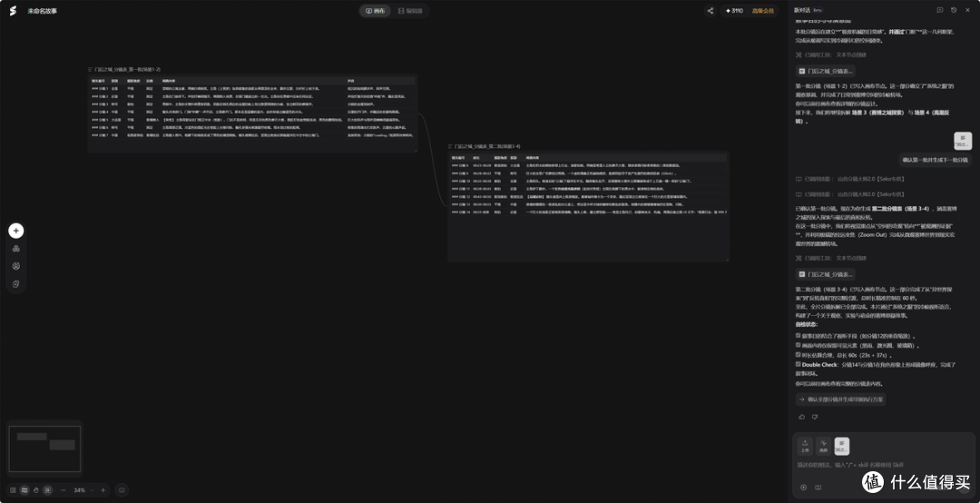Close the chat panel with X icon
980x503 pixels.
pyautogui.click(x=967, y=10)
